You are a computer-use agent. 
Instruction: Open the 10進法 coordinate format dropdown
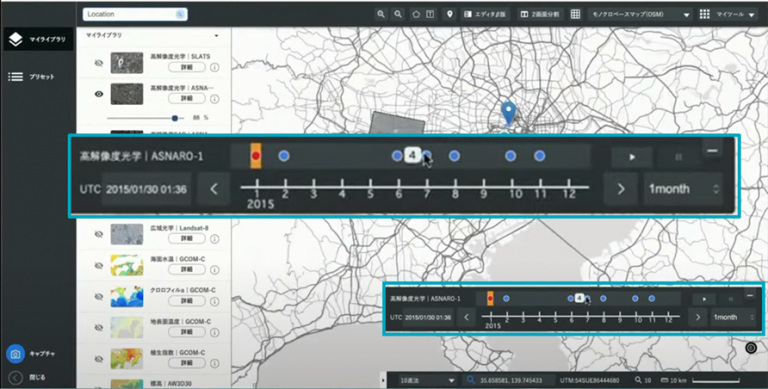coord(427,380)
